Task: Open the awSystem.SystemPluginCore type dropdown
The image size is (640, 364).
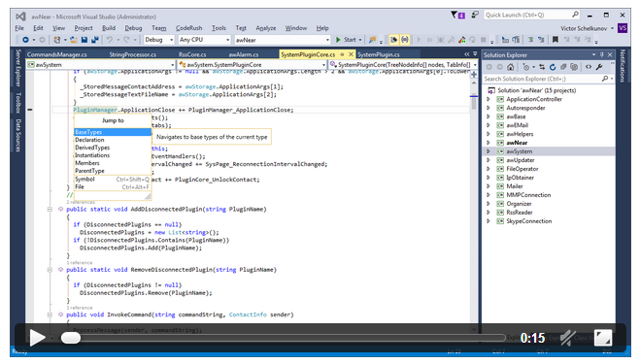Action: coord(252,64)
